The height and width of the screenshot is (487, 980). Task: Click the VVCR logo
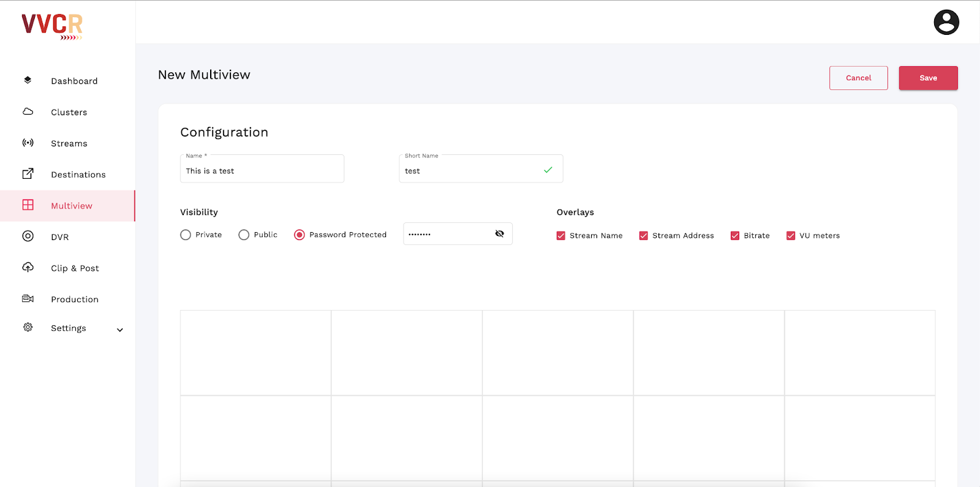click(x=52, y=26)
